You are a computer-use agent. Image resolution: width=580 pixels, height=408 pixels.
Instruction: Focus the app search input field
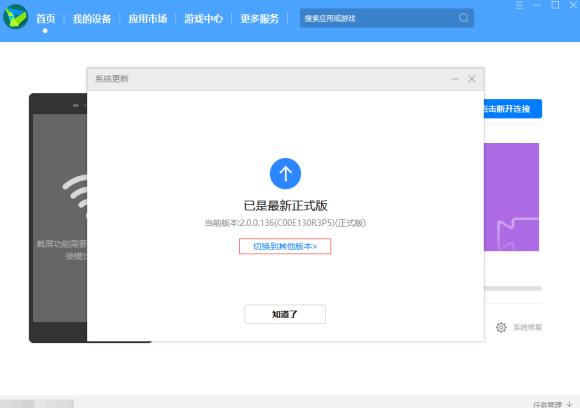[x=387, y=18]
